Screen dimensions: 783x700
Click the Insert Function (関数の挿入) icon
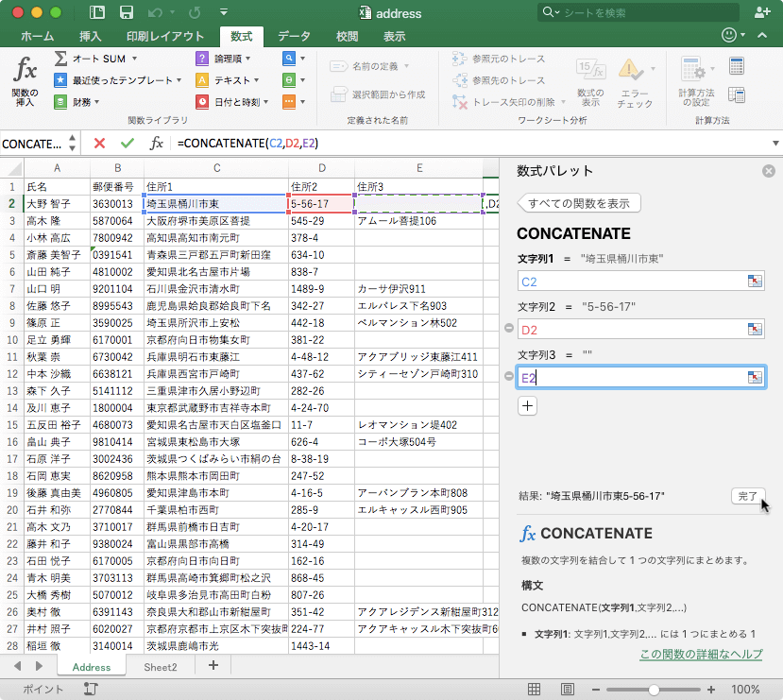click(x=26, y=79)
